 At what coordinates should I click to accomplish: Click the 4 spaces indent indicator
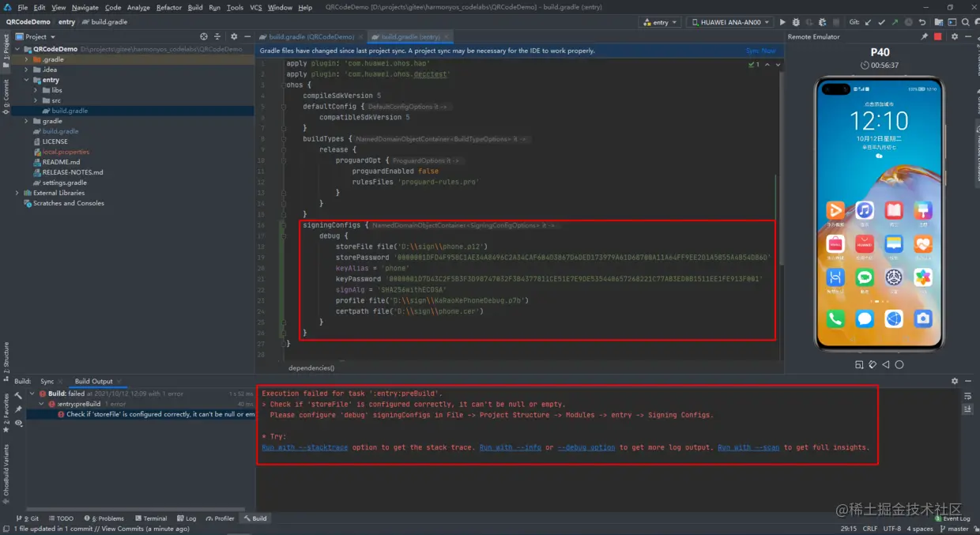pyautogui.click(x=920, y=529)
